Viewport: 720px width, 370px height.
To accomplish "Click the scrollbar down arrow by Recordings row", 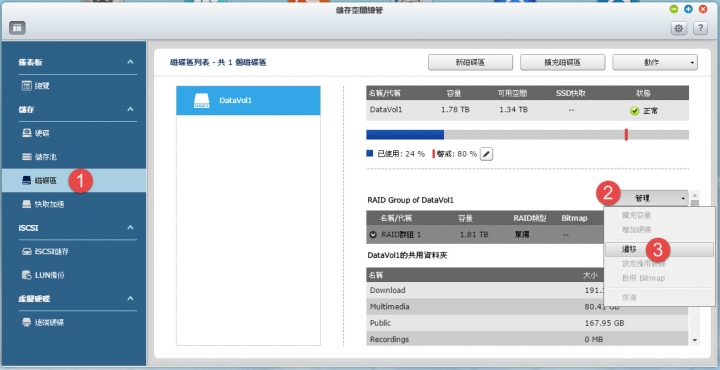I will (695, 340).
